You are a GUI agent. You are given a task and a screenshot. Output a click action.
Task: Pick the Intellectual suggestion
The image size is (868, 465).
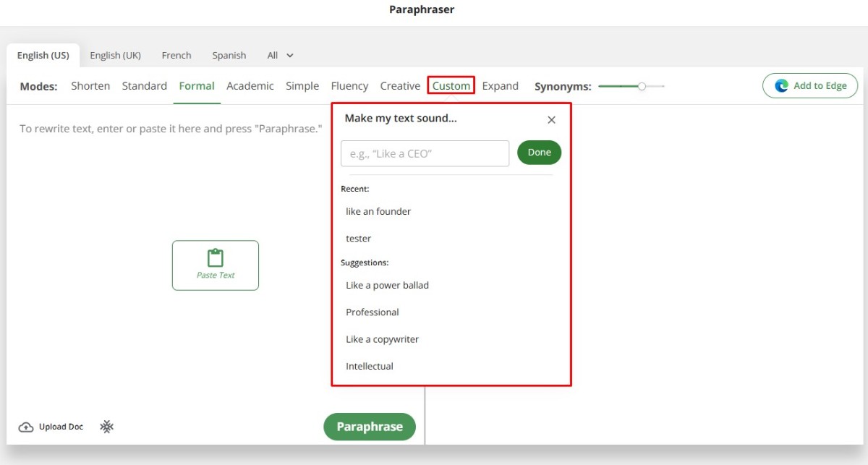[370, 366]
